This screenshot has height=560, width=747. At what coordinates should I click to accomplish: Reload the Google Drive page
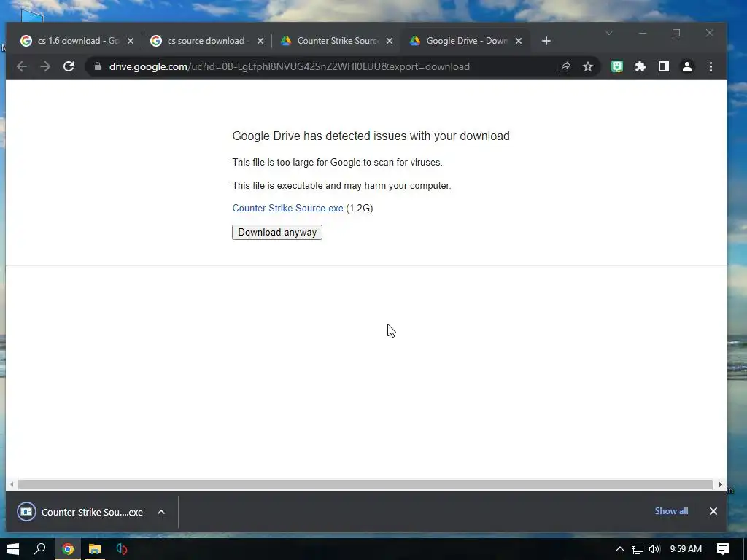coord(69,66)
